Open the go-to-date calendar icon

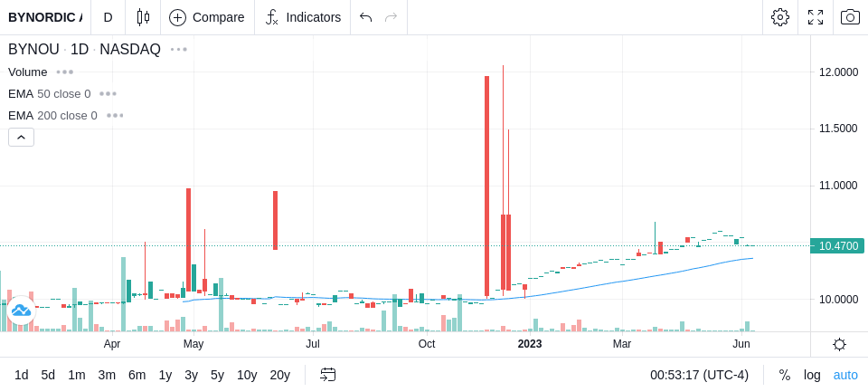click(327, 375)
